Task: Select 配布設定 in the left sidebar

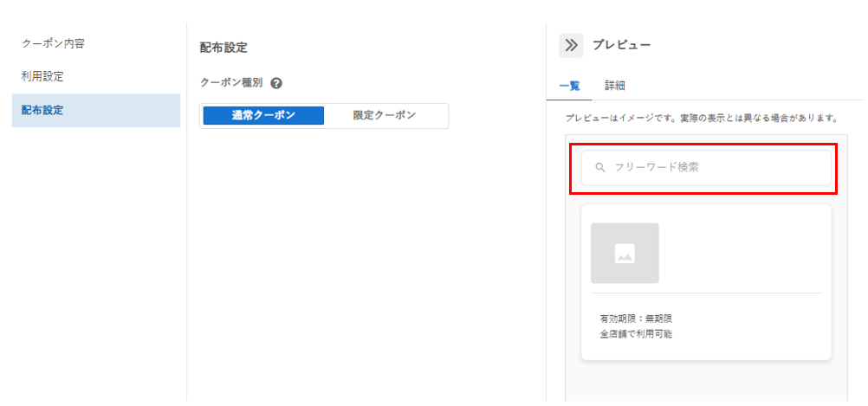Action: (x=96, y=111)
